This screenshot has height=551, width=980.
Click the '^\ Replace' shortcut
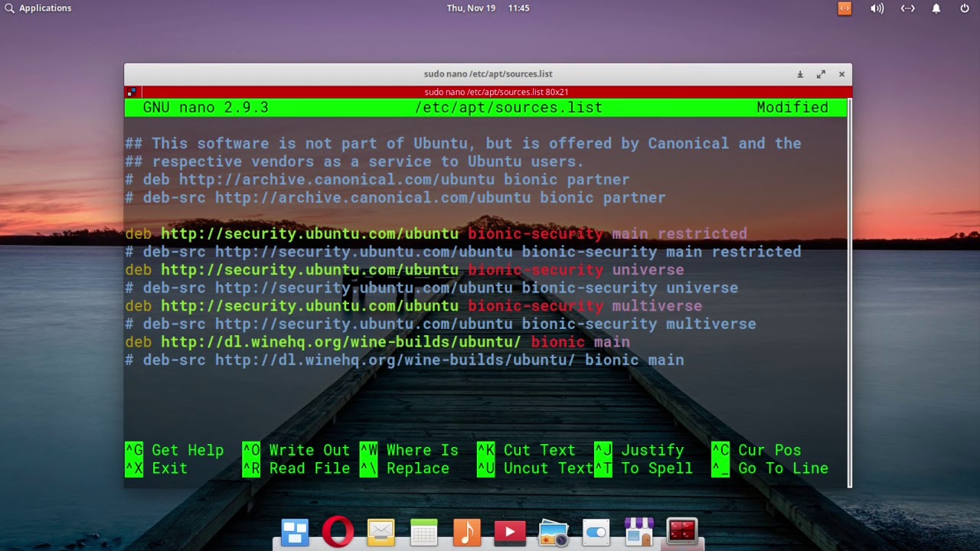click(x=404, y=468)
